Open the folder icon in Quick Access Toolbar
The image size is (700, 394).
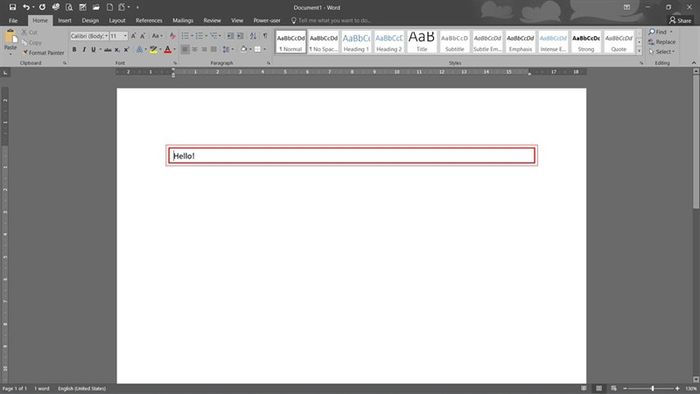click(x=96, y=7)
